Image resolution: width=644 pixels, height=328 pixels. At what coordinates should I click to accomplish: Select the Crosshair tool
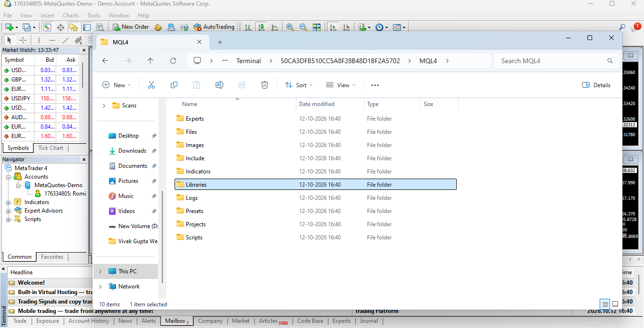23,40
